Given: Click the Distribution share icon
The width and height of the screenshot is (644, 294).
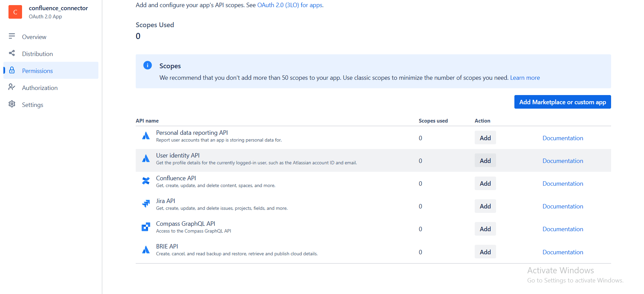Looking at the screenshot, I should point(12,53).
